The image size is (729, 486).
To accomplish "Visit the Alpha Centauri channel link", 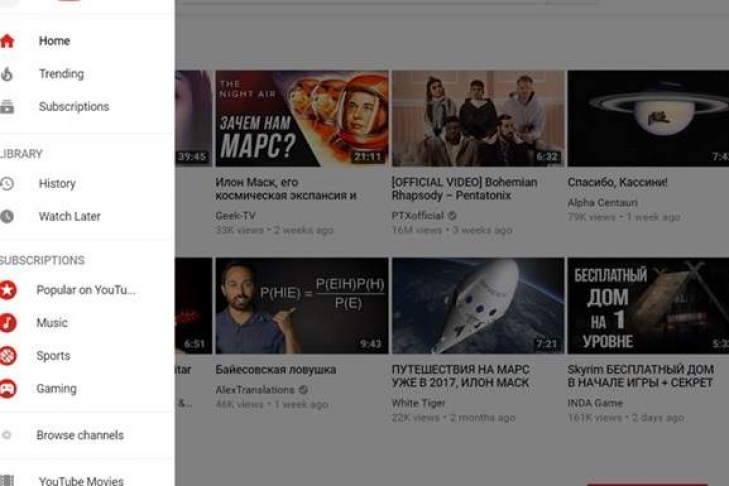I will tap(602, 203).
